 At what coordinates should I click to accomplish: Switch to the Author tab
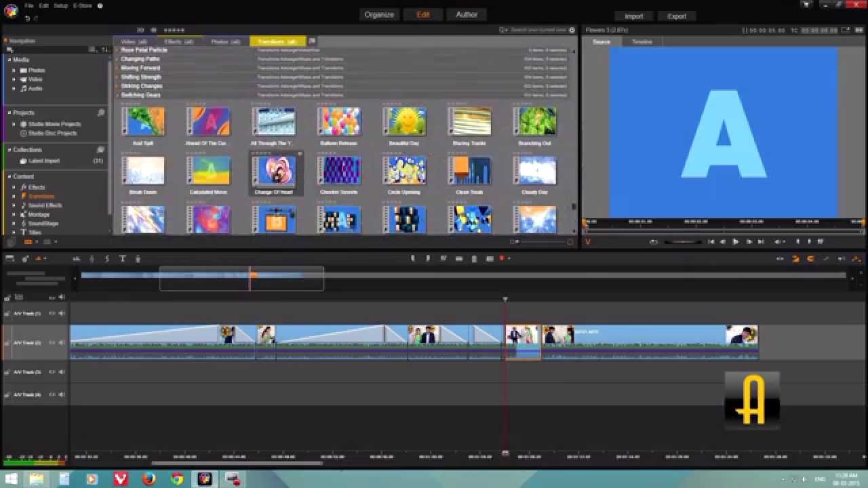pos(467,14)
